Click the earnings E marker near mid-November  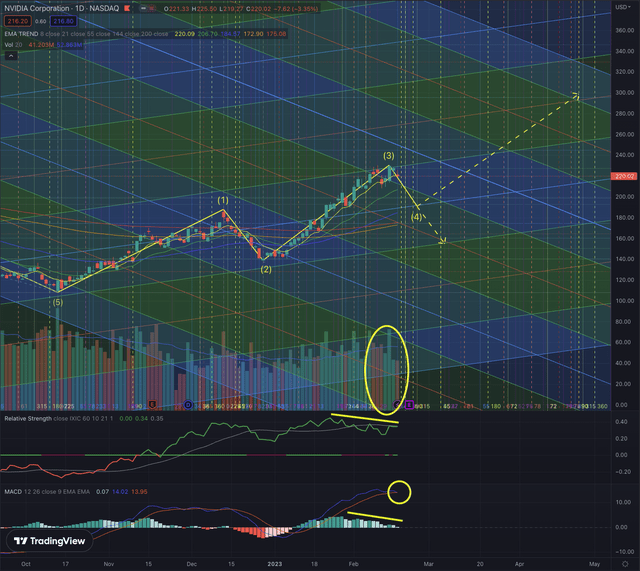[152, 404]
